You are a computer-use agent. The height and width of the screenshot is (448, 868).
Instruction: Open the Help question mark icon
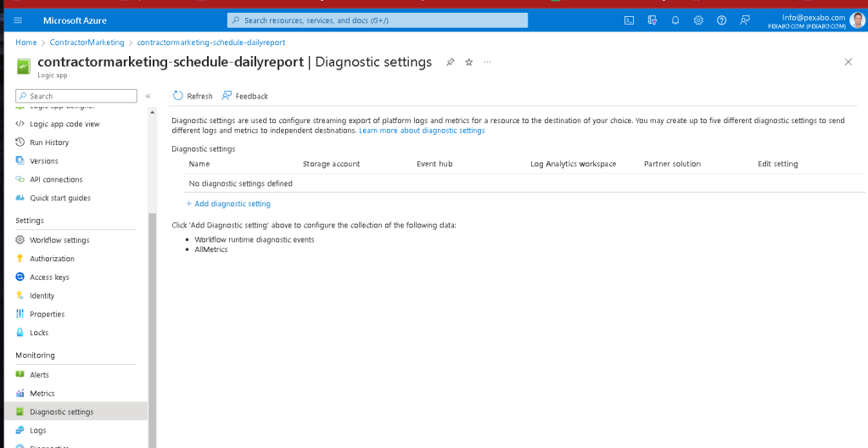[x=721, y=20]
